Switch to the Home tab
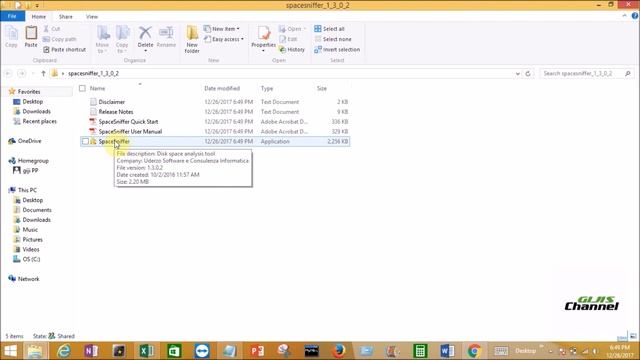640x360 pixels. pos(39,17)
